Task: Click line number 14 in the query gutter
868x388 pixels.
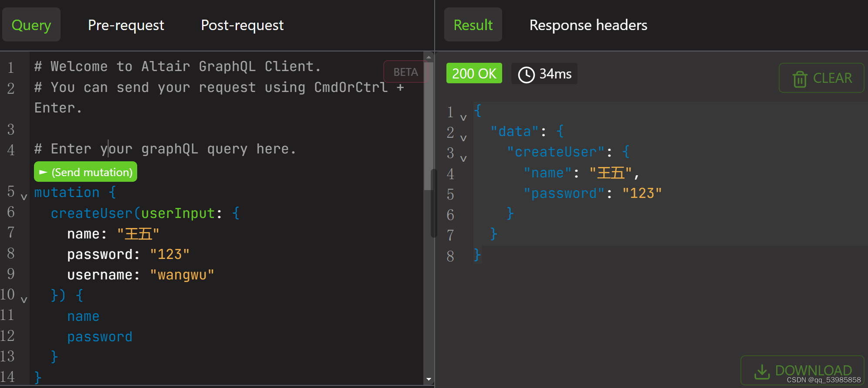Action: (x=7, y=377)
